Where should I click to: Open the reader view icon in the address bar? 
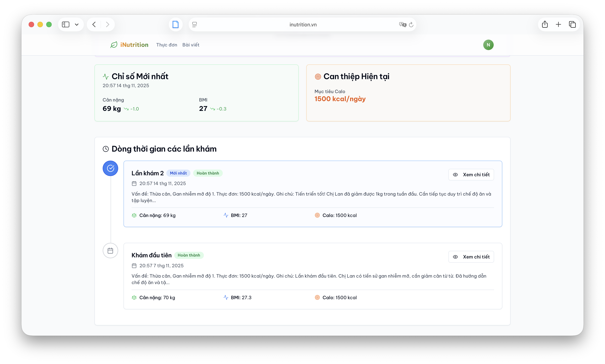click(x=194, y=24)
